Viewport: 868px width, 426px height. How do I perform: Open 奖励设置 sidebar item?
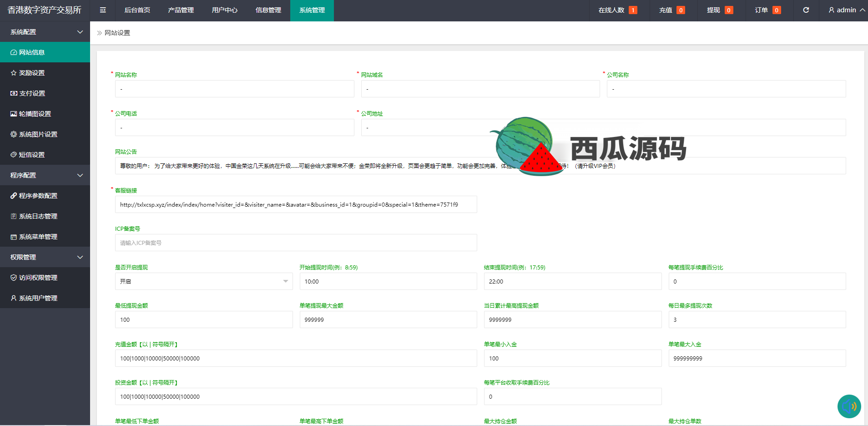tap(45, 73)
